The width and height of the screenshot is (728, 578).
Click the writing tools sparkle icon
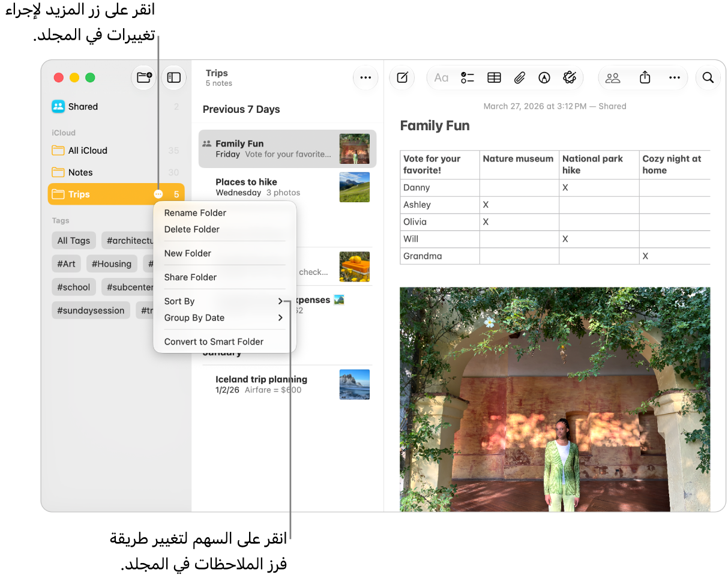[x=570, y=77]
